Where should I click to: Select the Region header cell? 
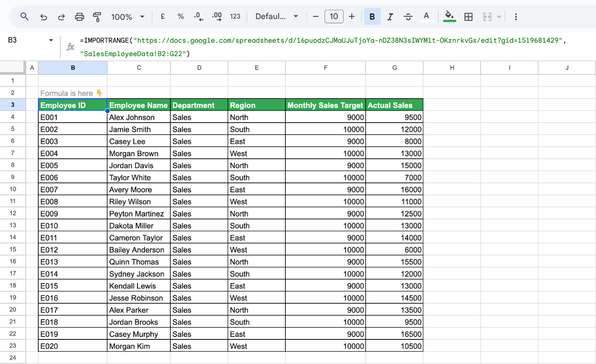257,105
